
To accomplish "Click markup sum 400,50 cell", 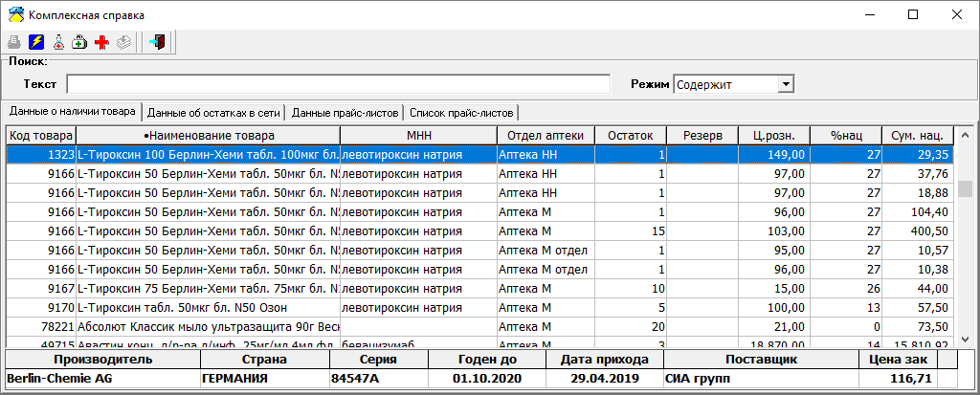I will [918, 231].
